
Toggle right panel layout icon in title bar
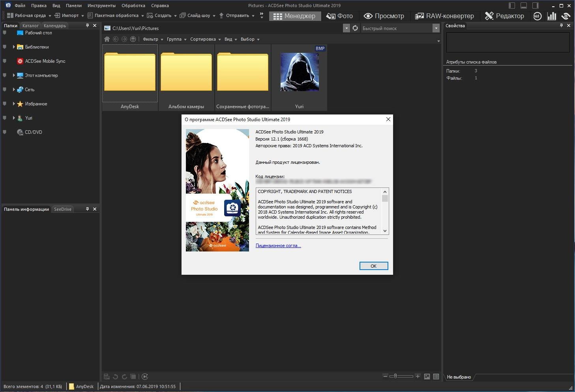point(536,6)
